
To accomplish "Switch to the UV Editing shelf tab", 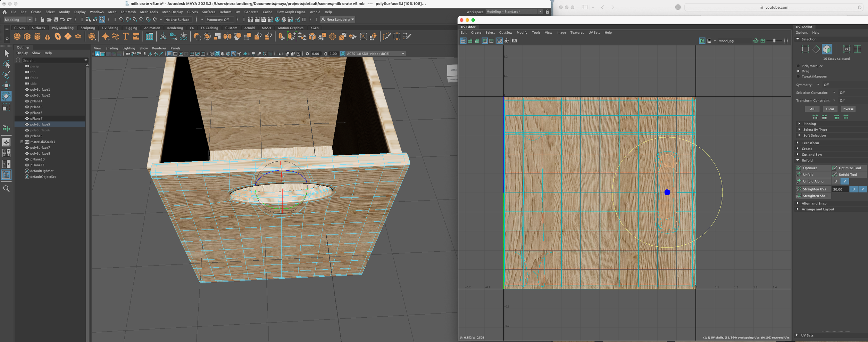I will pos(110,28).
